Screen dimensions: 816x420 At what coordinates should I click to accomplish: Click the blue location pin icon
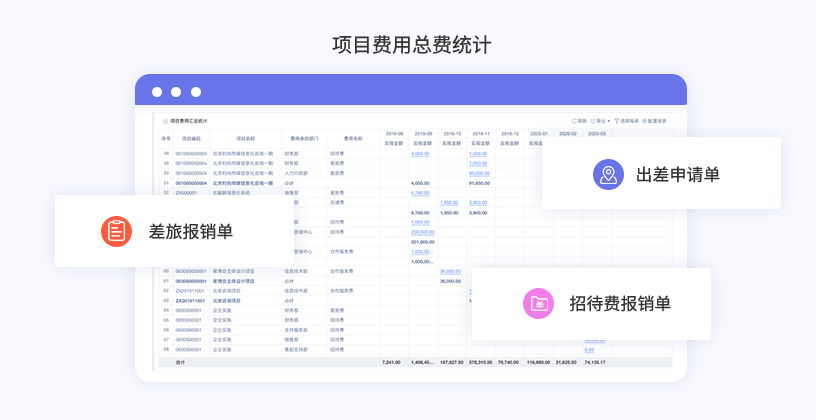click(608, 174)
